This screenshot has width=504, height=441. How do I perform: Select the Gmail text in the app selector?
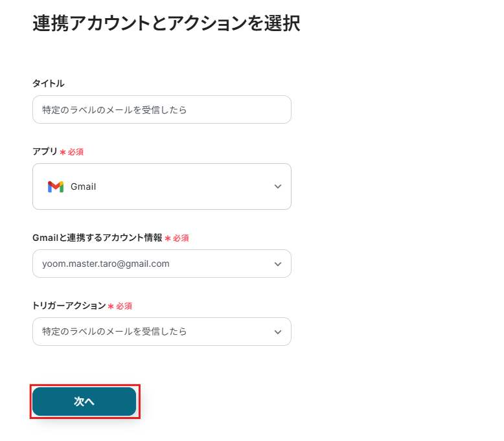(83, 187)
